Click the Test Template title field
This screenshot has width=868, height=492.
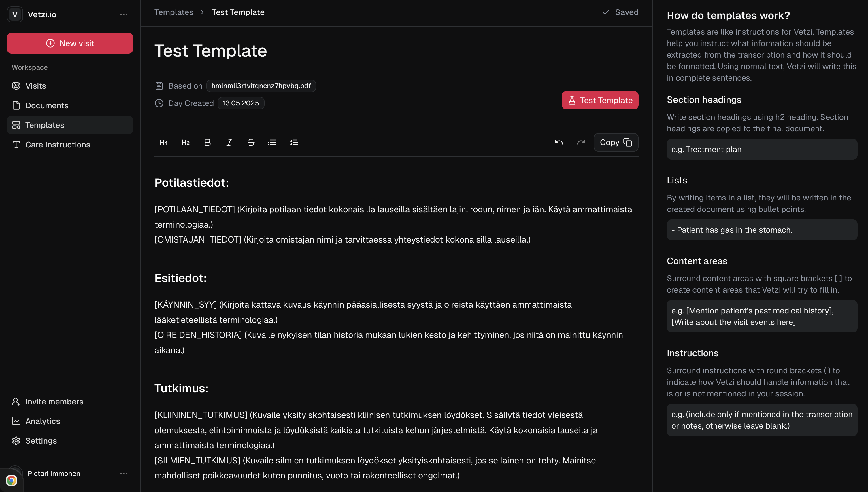coord(211,51)
